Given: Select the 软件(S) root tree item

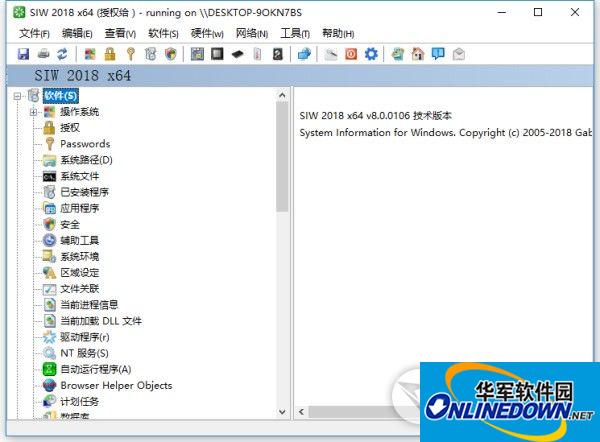Looking at the screenshot, I should pyautogui.click(x=60, y=96).
